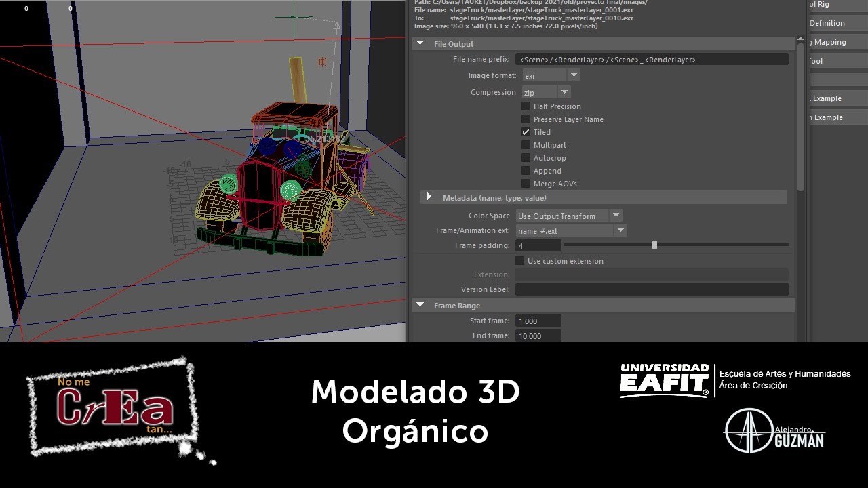Enable the Half Precision checkbox

pyautogui.click(x=526, y=106)
